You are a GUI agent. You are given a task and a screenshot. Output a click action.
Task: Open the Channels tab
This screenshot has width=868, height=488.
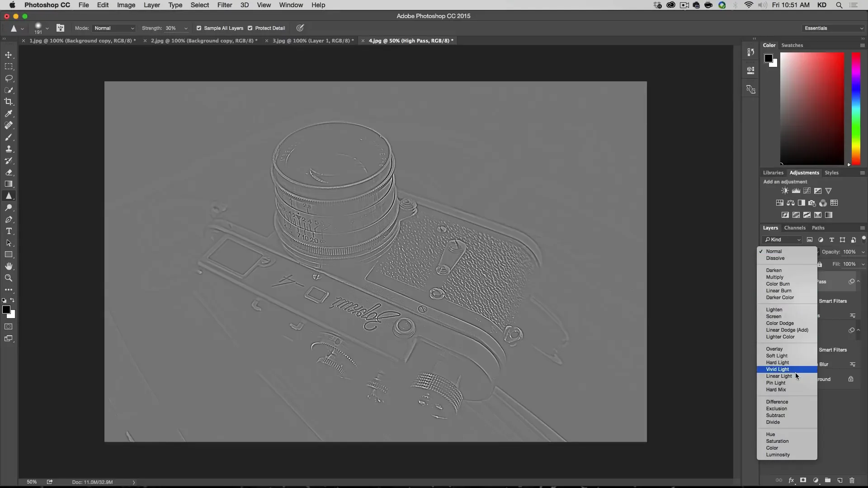(795, 228)
